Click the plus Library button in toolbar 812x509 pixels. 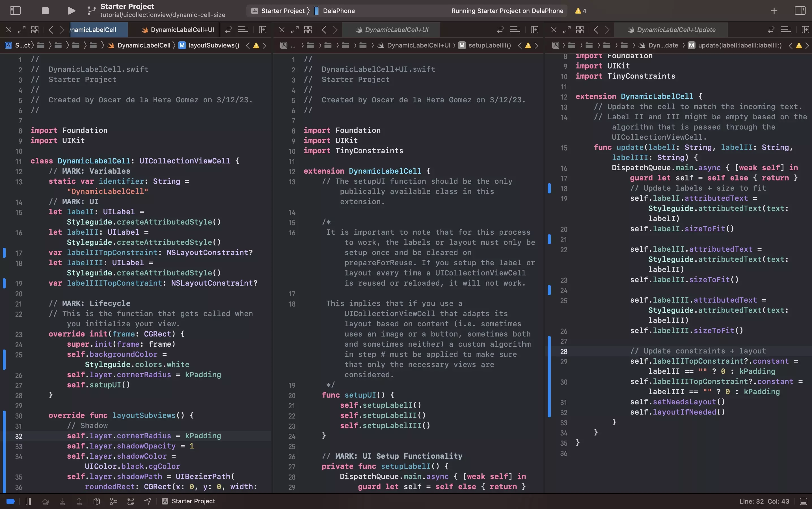pyautogui.click(x=774, y=11)
